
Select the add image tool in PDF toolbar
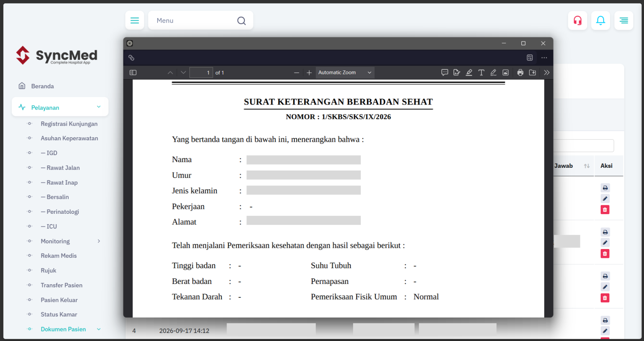point(506,72)
